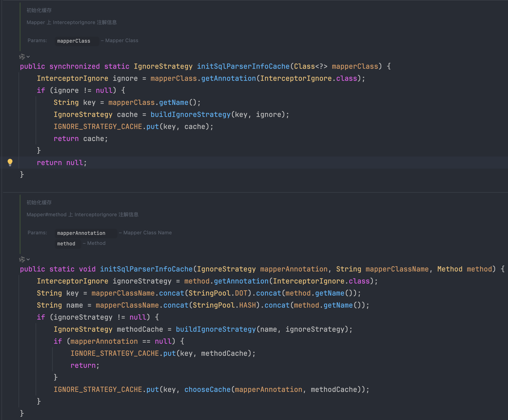Click the buildIgnoreStrategy(key, ignore) call
Viewport: 508px width, 420px height.
190,115
